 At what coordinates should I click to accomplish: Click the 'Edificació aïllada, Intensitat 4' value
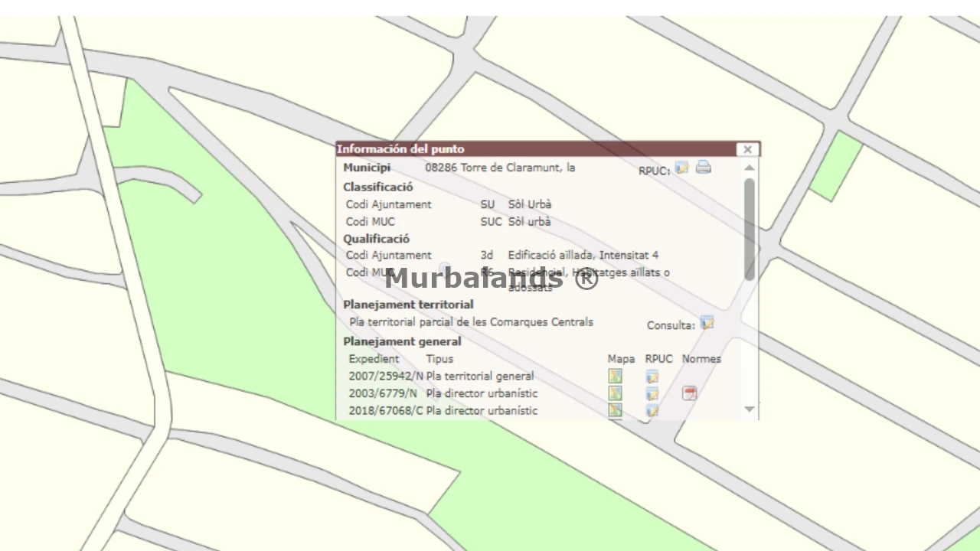point(583,255)
